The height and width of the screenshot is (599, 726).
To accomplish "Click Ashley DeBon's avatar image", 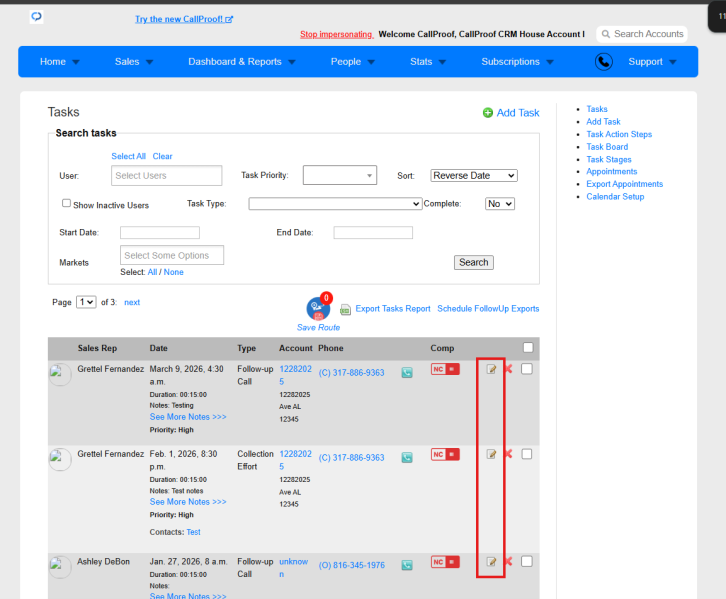I will point(60,567).
